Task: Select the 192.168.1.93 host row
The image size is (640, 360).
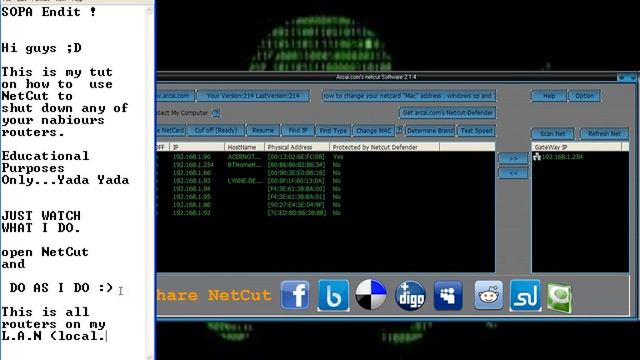Action: click(x=326, y=181)
